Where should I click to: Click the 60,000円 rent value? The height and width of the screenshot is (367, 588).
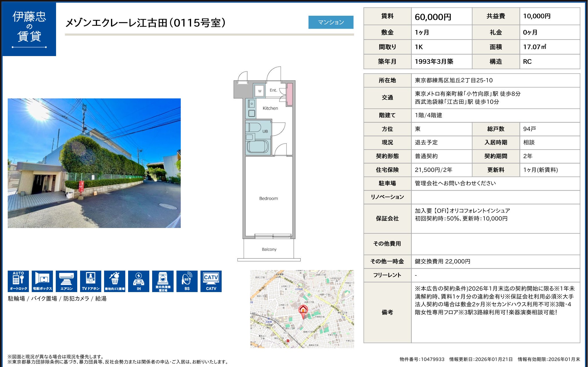pos(433,17)
